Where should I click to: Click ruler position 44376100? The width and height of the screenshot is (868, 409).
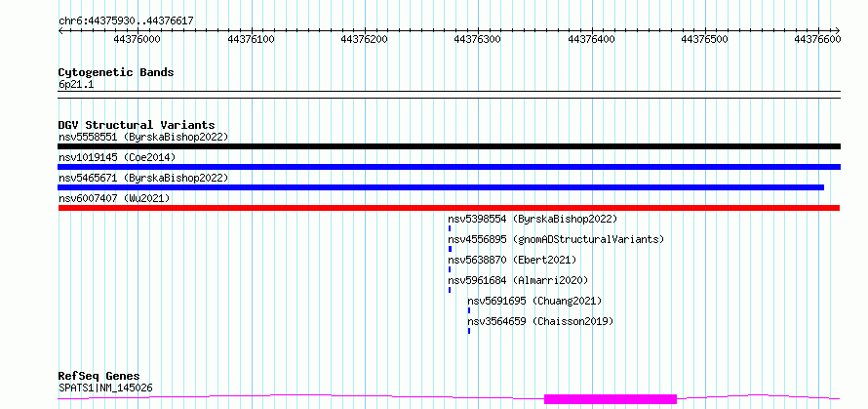point(252,40)
